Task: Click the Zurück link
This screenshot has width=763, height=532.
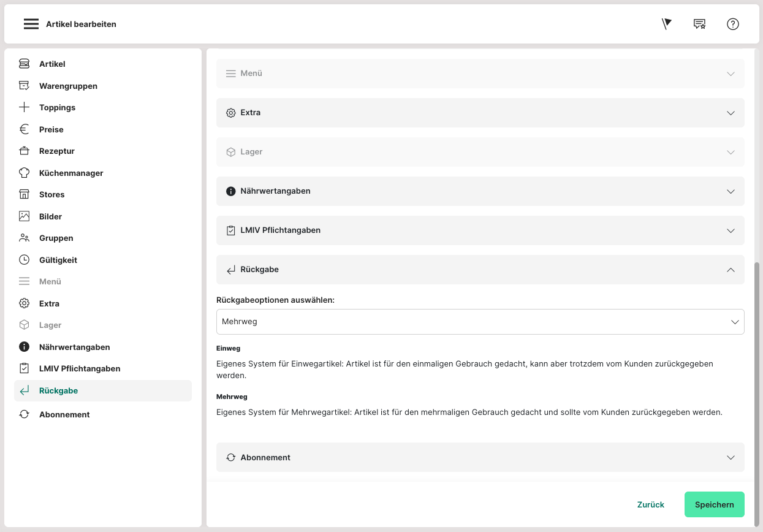Action: [x=650, y=504]
